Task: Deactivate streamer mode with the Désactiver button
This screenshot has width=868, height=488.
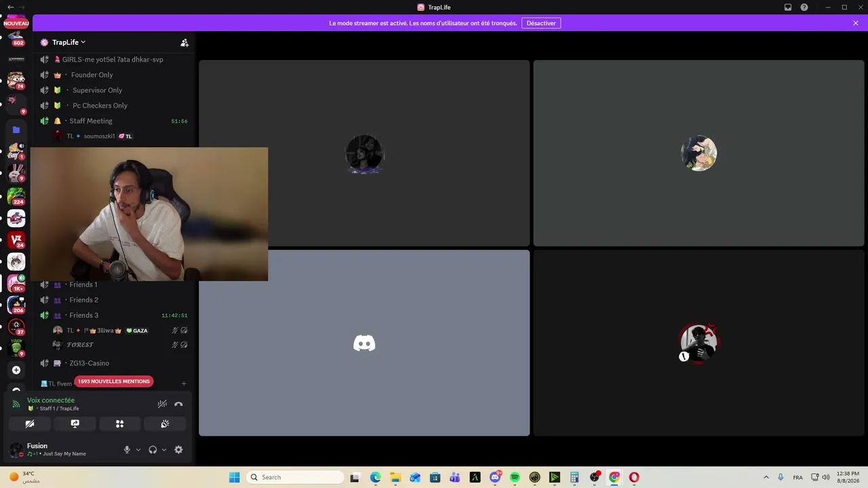Action: [541, 23]
